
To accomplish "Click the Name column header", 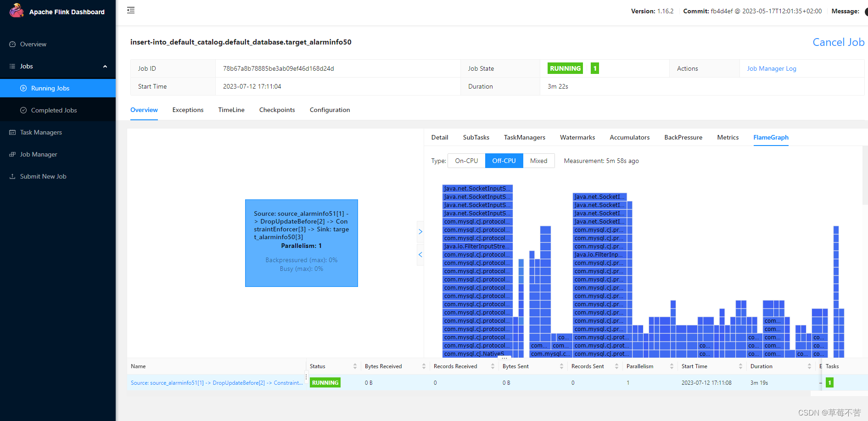I will tap(217, 366).
